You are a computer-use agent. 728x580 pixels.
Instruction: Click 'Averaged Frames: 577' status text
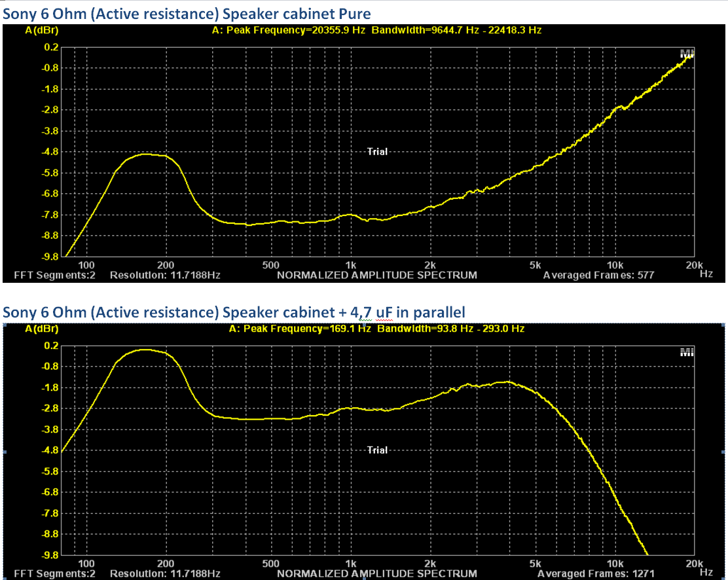pos(598,276)
